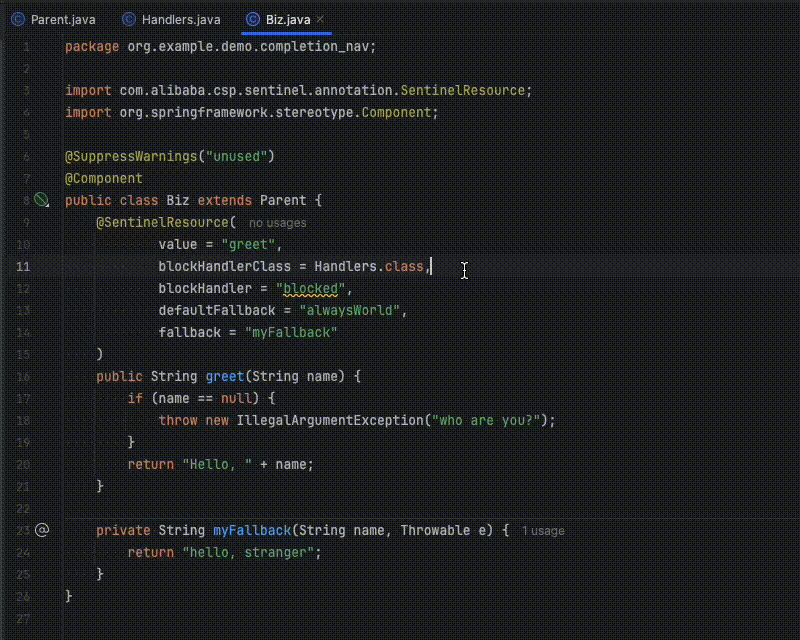800x640 pixels.
Task: Open the '1 usage' inlay hint
Action: (x=543, y=531)
